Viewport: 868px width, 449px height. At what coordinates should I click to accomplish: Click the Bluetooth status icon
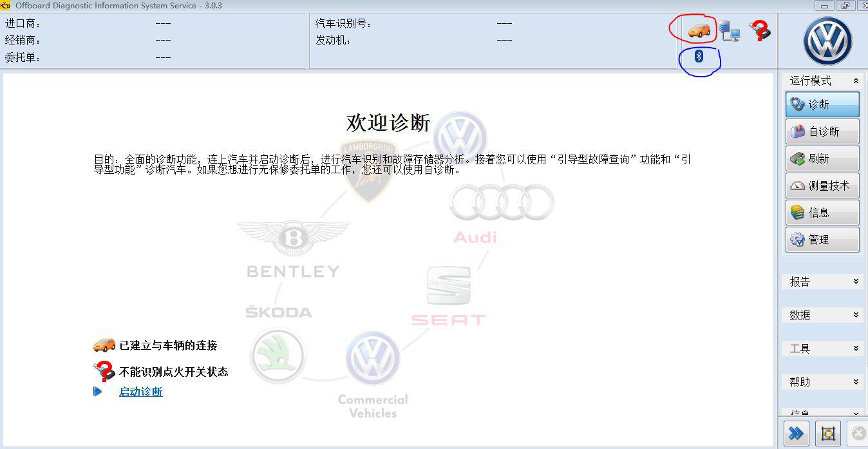coord(699,57)
